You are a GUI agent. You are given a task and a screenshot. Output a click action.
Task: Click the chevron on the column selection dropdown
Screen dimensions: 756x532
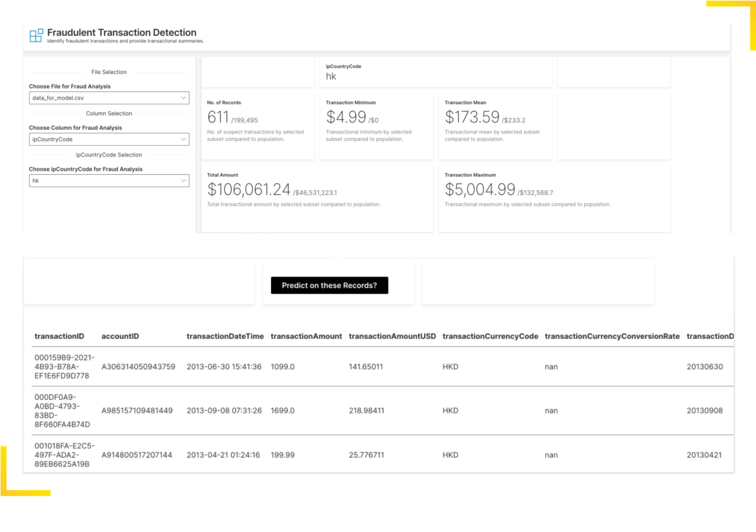(x=184, y=139)
